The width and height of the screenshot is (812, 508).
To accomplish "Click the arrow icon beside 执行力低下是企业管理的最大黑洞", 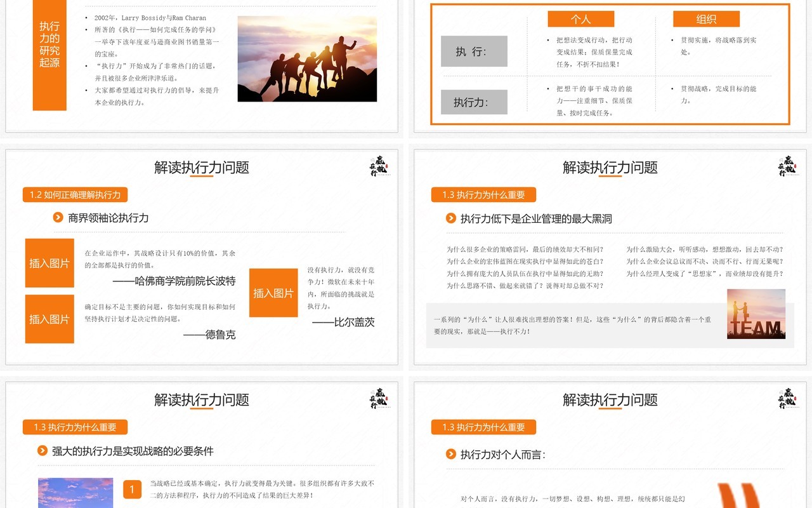I will (x=451, y=218).
